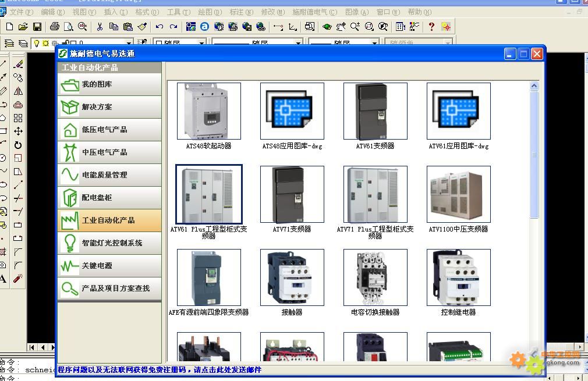Open 我的图库 in the sidebar
Image resolution: width=588 pixels, height=381 pixels.
coord(109,84)
